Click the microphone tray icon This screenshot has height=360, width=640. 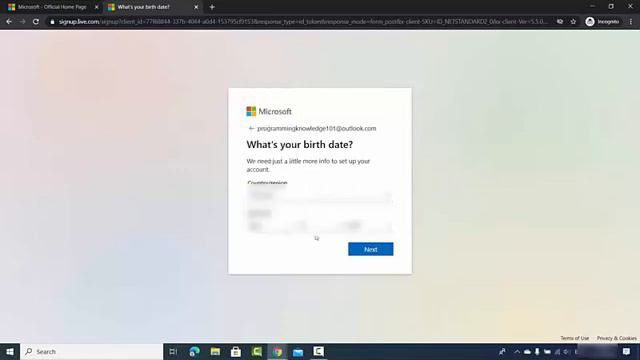(x=537, y=351)
